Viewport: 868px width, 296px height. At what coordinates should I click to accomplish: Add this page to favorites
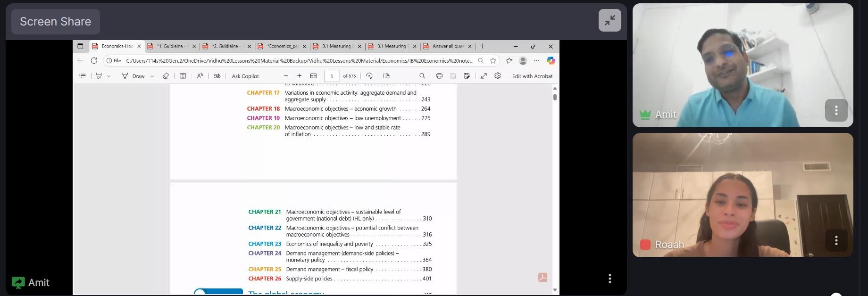click(x=493, y=61)
